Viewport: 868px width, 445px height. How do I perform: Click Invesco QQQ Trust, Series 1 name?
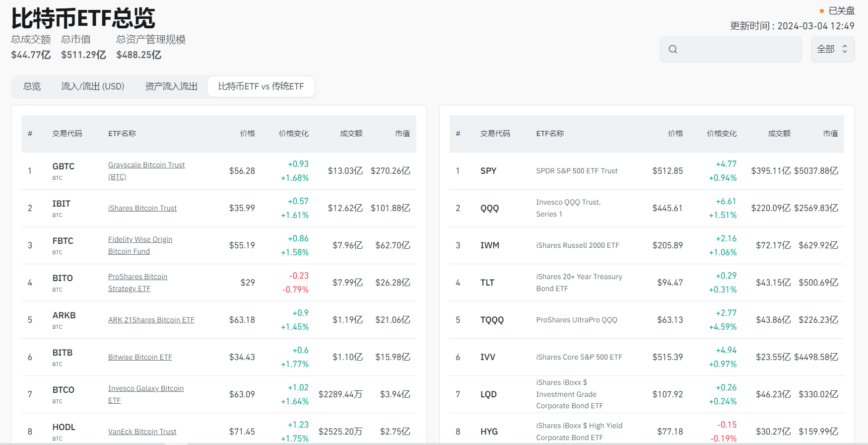tap(568, 208)
